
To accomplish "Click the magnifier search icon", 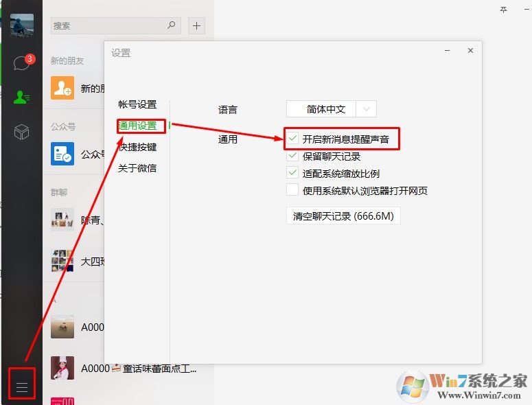I will (172, 25).
